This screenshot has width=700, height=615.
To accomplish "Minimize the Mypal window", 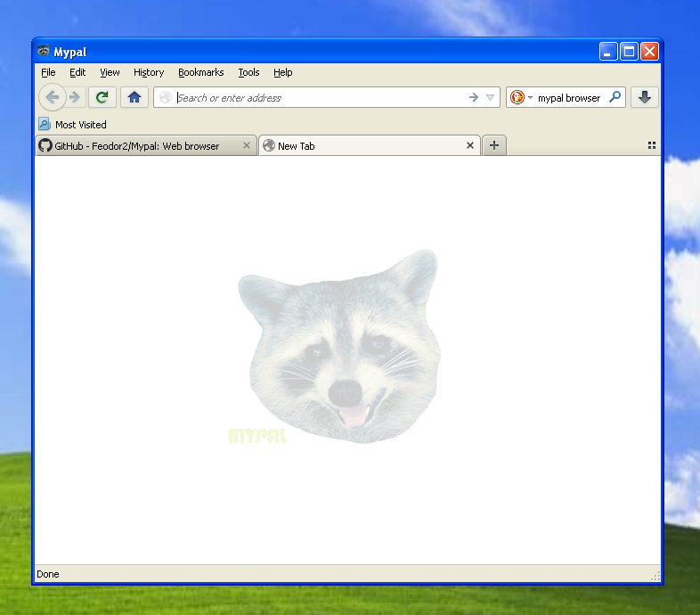I will (608, 52).
